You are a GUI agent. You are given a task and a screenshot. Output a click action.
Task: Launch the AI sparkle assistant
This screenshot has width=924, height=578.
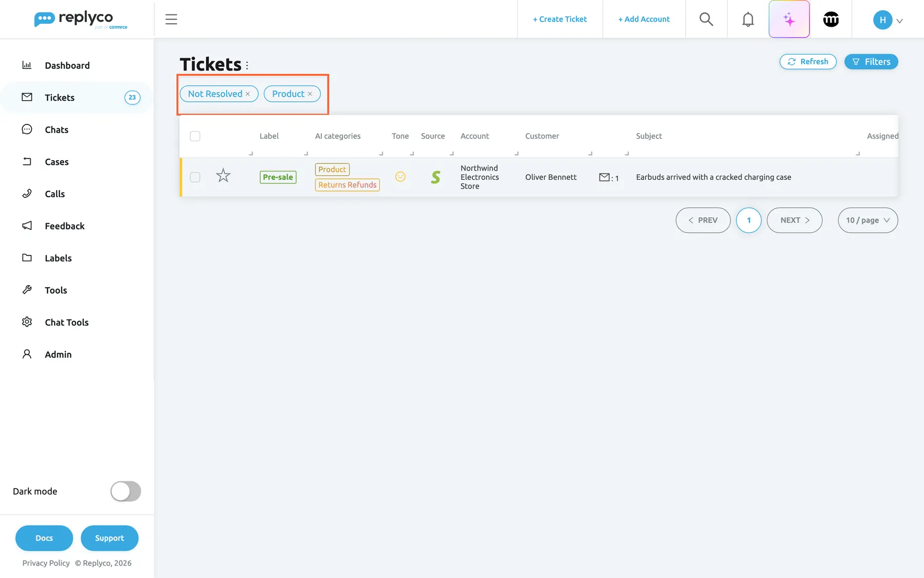point(789,19)
